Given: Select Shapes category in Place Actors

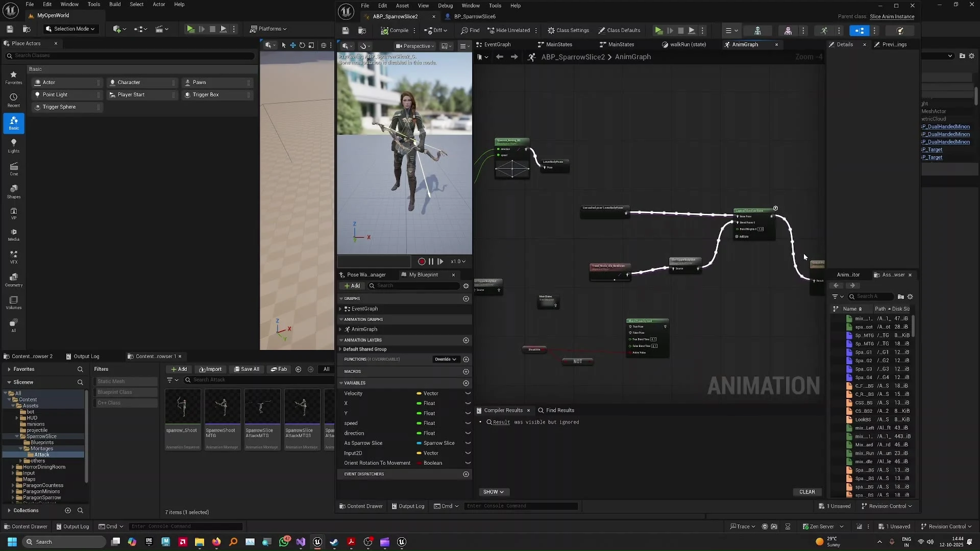Looking at the screenshot, I should point(14,192).
